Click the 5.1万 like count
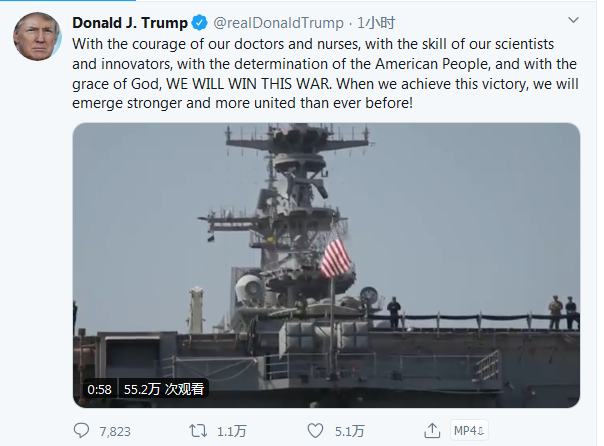 tap(349, 431)
